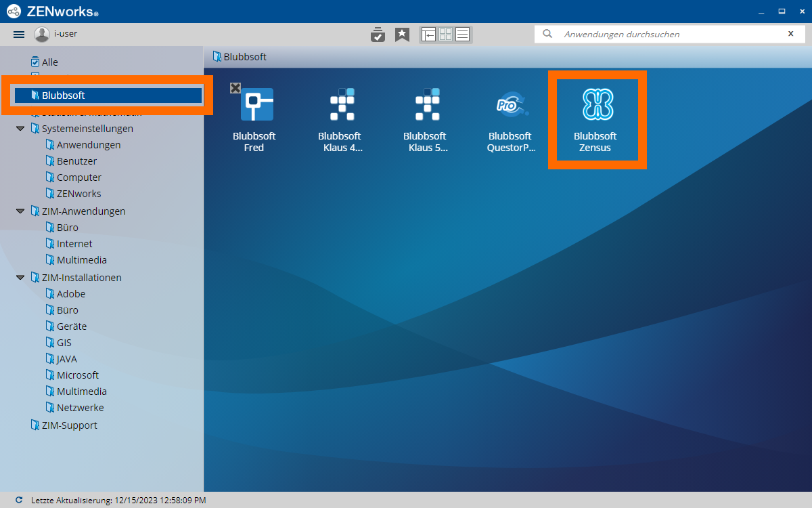The image size is (812, 508).
Task: Open the JAVA subfolder
Action: tap(62, 359)
